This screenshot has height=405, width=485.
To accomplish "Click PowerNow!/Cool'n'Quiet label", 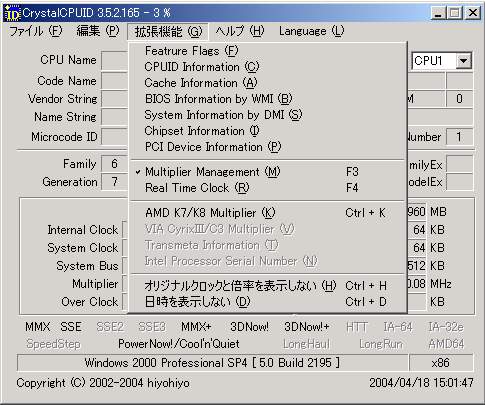I will pos(179,344).
